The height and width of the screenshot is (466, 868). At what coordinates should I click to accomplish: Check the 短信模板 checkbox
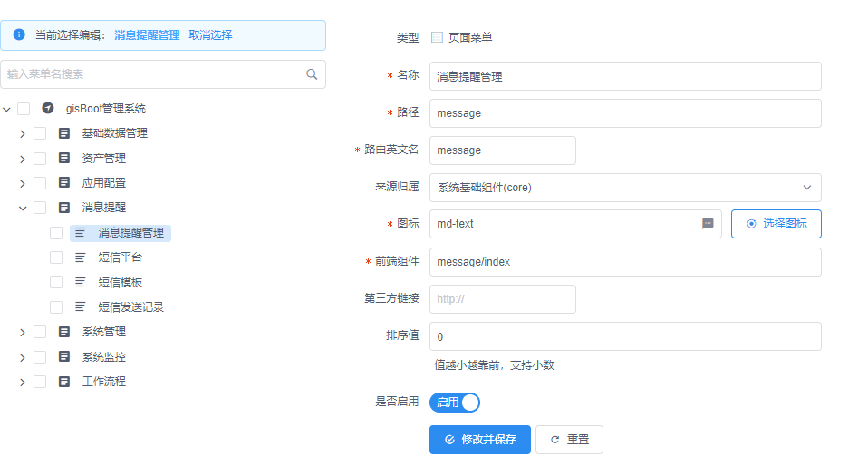pyautogui.click(x=56, y=282)
